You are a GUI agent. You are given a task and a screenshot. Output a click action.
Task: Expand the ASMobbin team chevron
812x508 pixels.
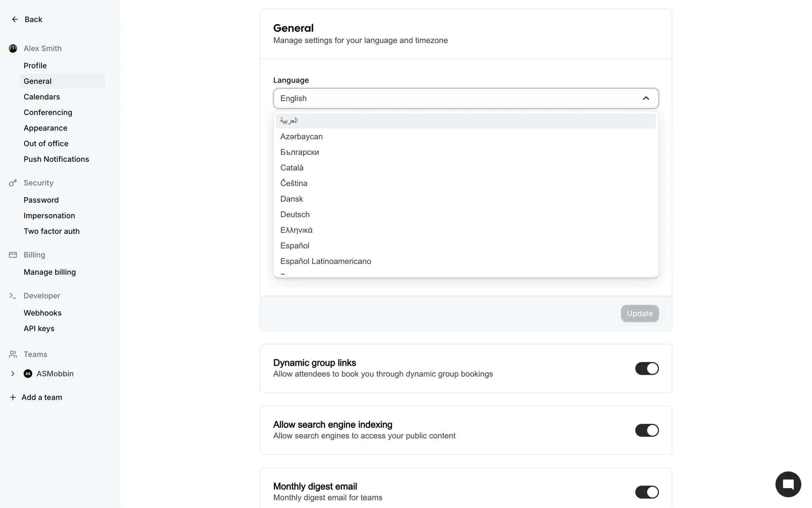pos(13,374)
